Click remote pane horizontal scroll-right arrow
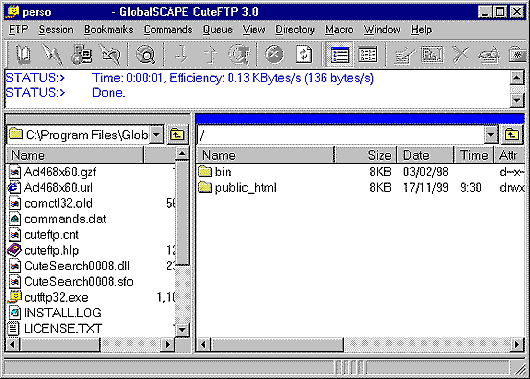 [x=517, y=345]
